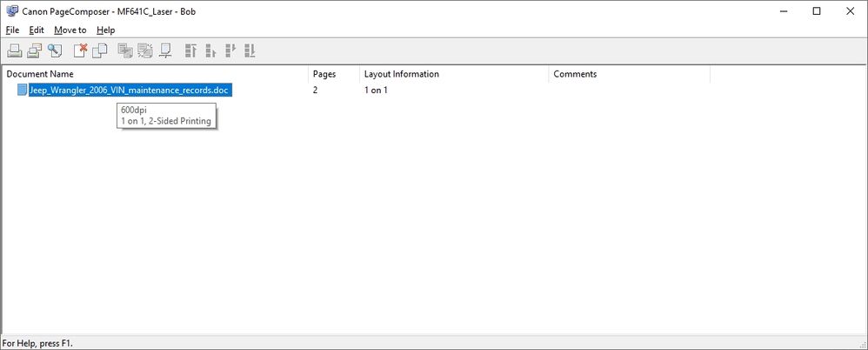868x350 pixels.
Task: Select Jeep_Wrangler_2006_VIN_maintenance_records.doc in the list
Action: 130,91
